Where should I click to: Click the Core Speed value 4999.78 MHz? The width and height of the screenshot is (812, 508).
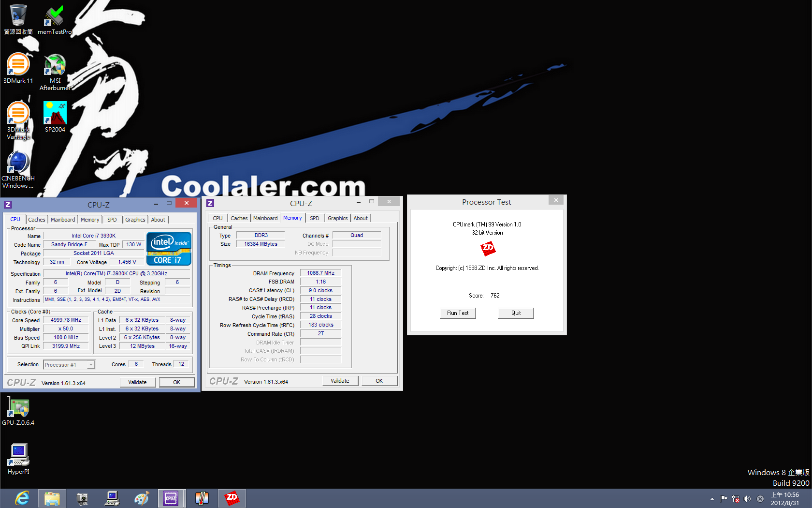(66, 320)
